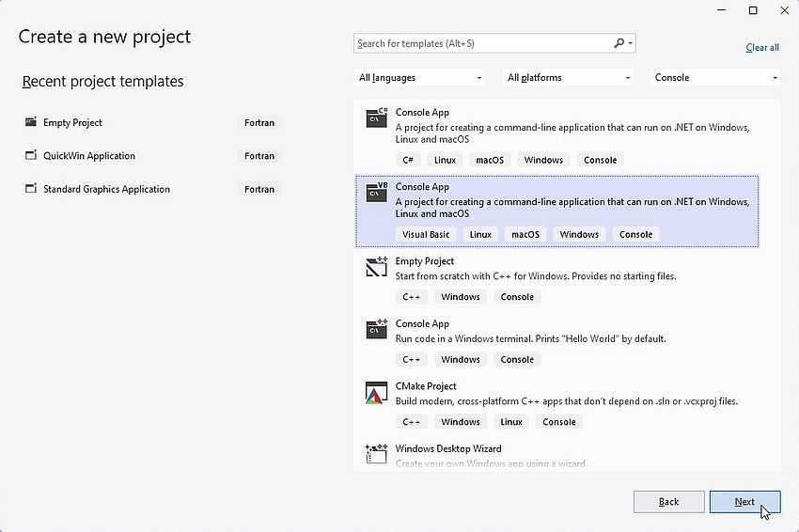Open recent Empty Project Fortran template
The image size is (799, 532).
pyautogui.click(x=152, y=122)
